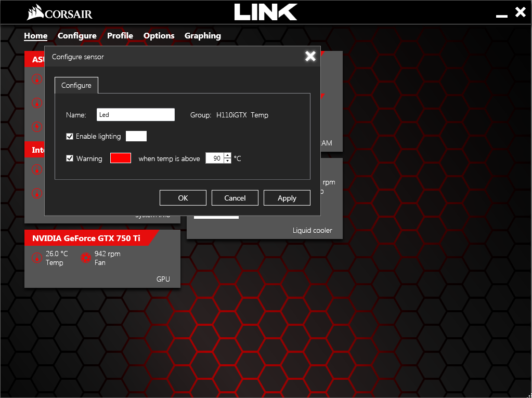Image resolution: width=532 pixels, height=398 pixels.
Task: Minimize the Corsair Link window
Action: [501, 16]
